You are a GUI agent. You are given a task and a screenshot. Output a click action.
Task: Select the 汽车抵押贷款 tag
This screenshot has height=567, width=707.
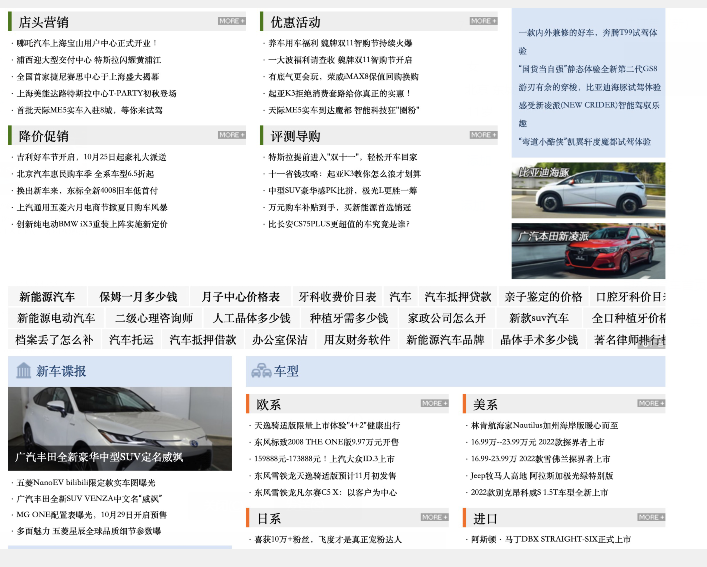458,297
